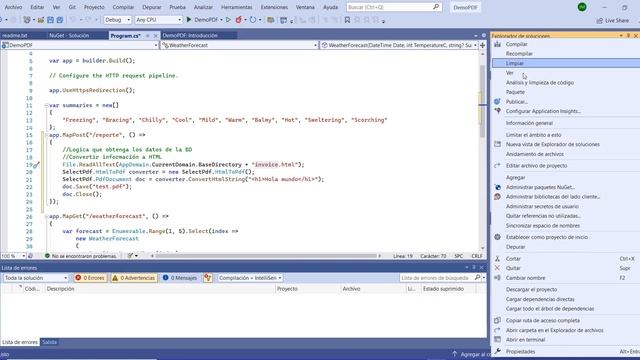Image resolution: width=640 pixels, height=360 pixels.
Task: Click Compilar build icon in context menu
Action: [x=497, y=44]
